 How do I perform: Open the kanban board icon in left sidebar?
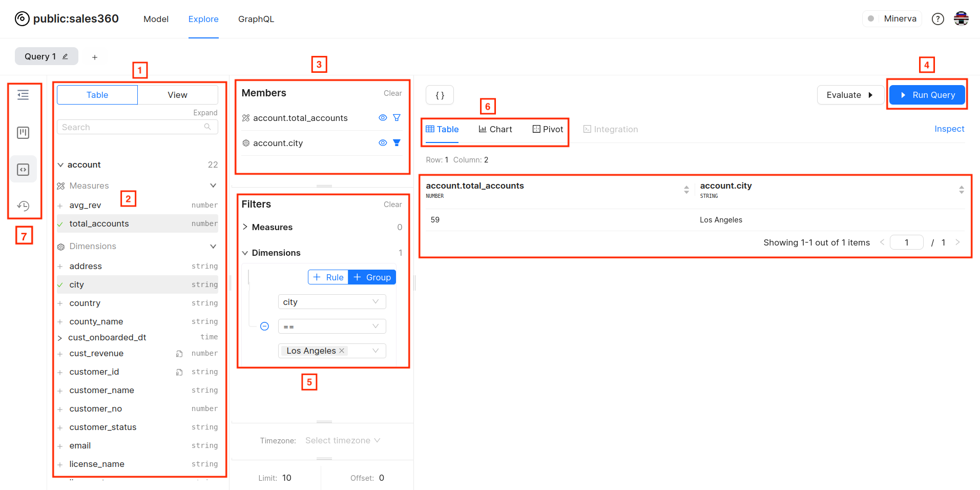tap(23, 133)
